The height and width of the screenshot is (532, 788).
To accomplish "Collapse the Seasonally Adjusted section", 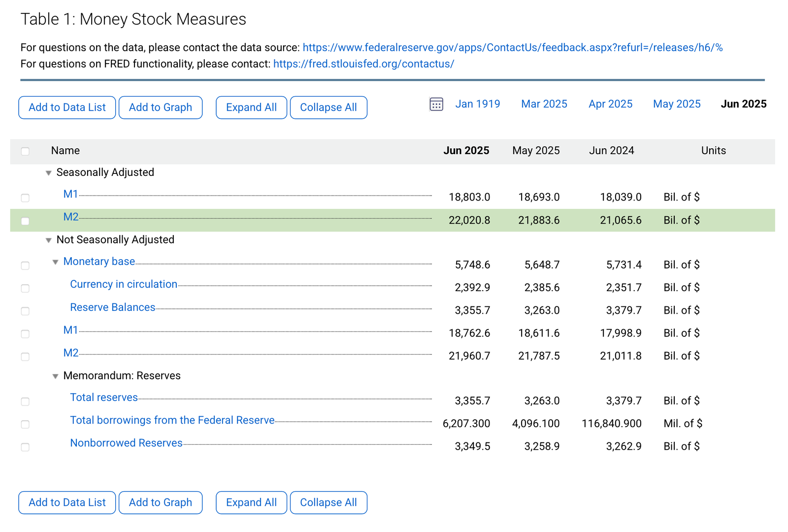I will tap(49, 173).
